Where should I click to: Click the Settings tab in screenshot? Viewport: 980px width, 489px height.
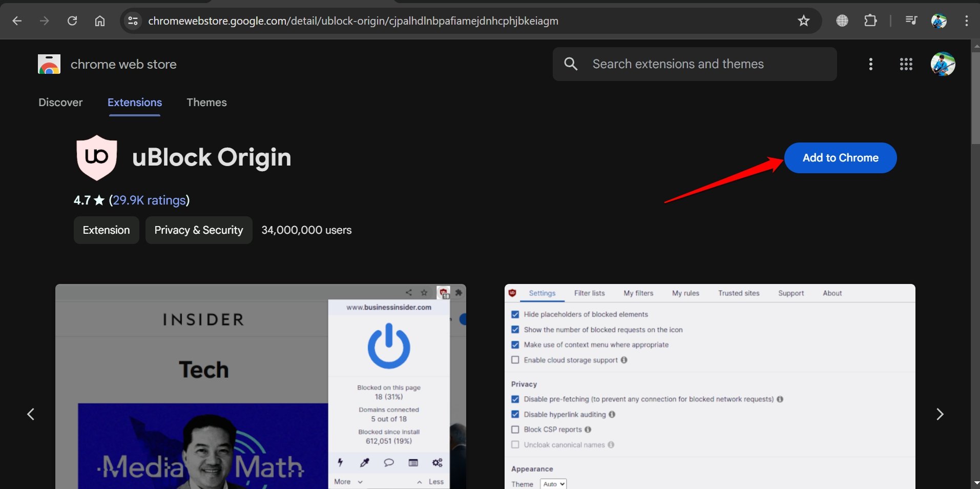tap(542, 293)
